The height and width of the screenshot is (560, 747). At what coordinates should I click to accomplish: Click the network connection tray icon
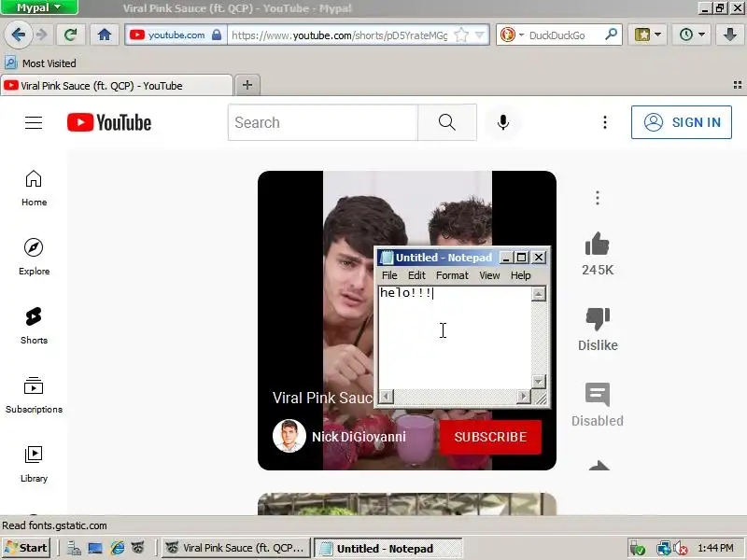pos(663,549)
